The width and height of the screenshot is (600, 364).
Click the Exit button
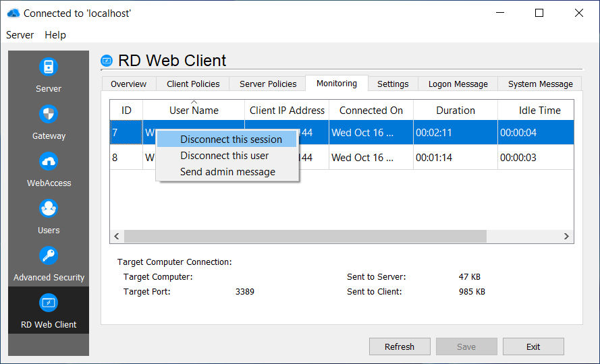pyautogui.click(x=533, y=346)
